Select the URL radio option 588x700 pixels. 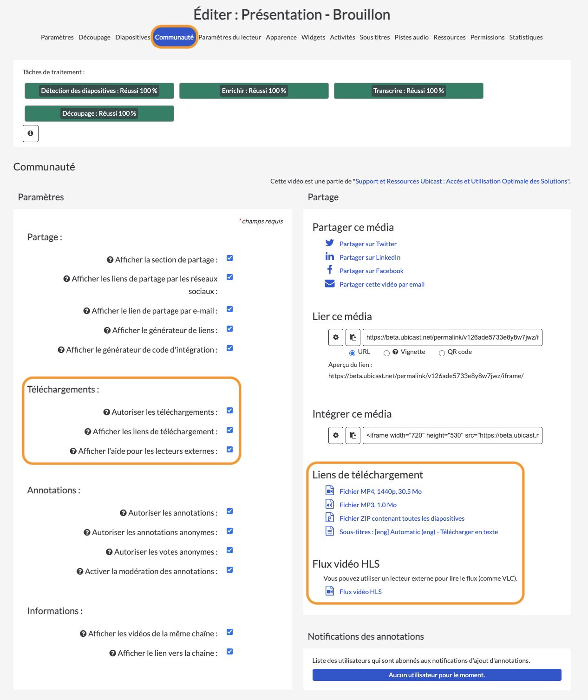(x=352, y=353)
